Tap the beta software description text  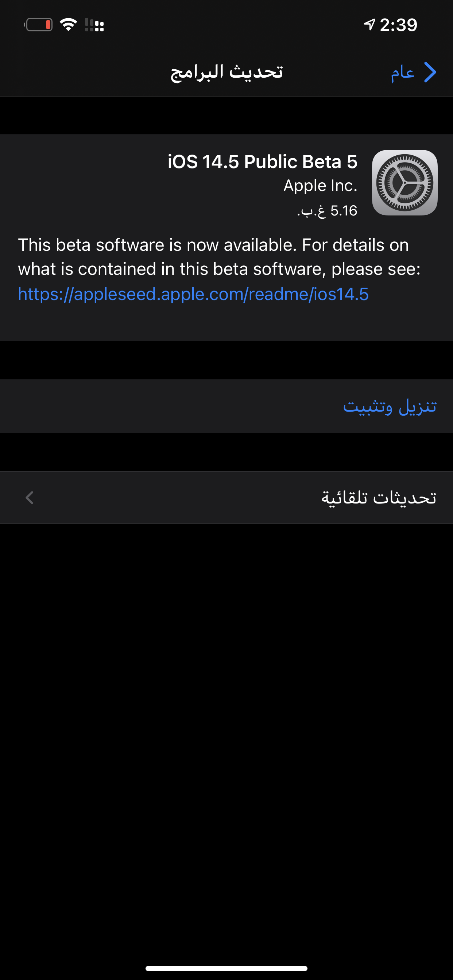(219, 257)
